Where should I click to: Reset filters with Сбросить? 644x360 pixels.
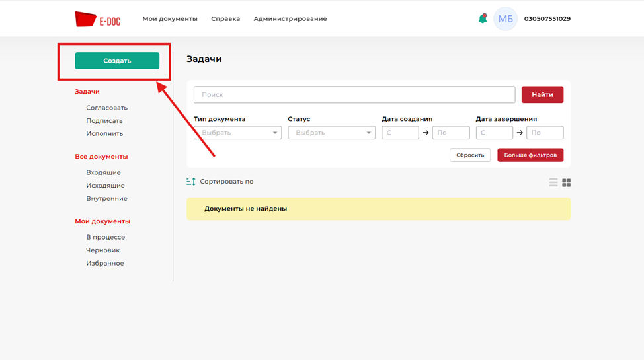pos(470,155)
